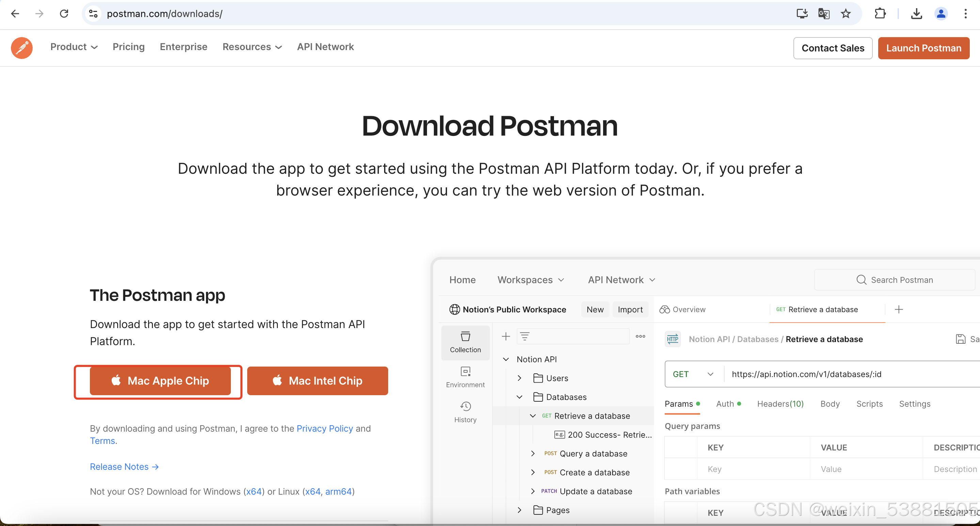Screen dimensions: 980x526
Task: Click the install app icon in address bar
Action: point(802,14)
